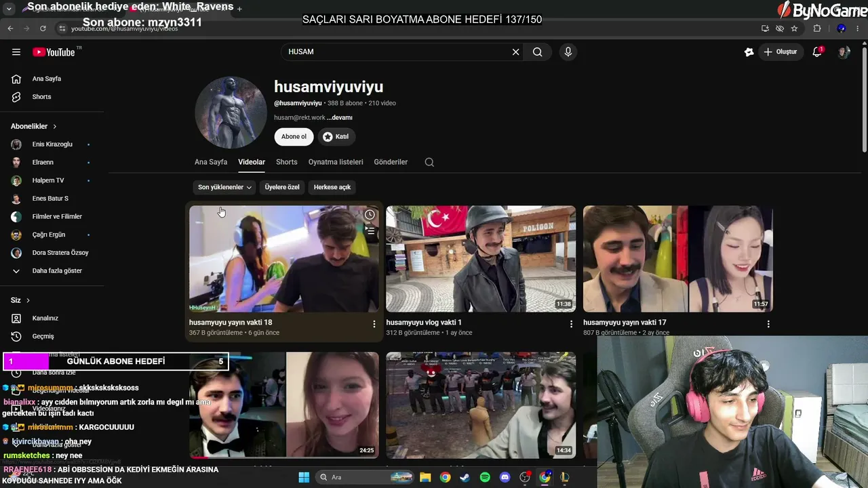The height and width of the screenshot is (488, 868).
Task: Search within the husamviyuviyu channel
Action: pyautogui.click(x=429, y=162)
